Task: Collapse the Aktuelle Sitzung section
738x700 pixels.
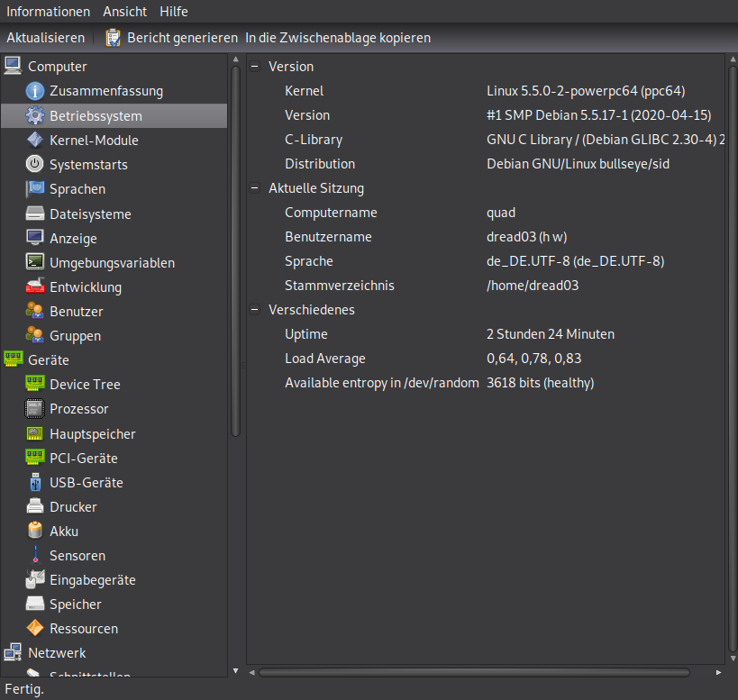Action: [255, 188]
